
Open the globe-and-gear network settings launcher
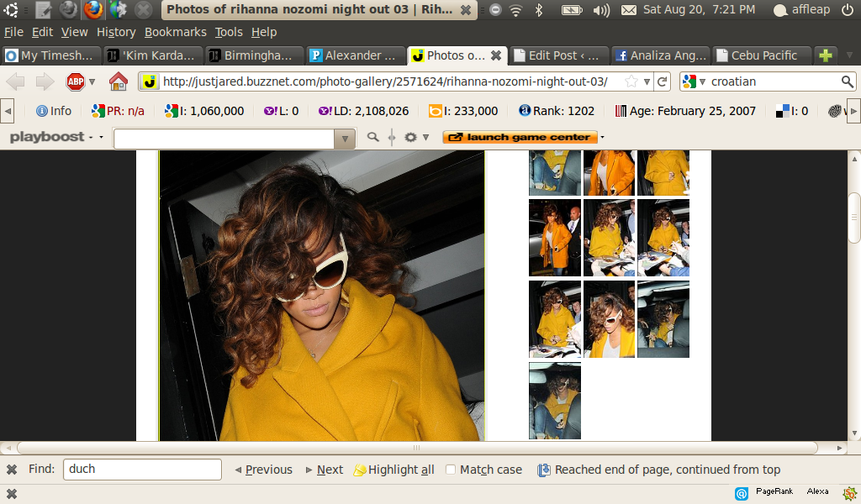pyautogui.click(x=118, y=9)
